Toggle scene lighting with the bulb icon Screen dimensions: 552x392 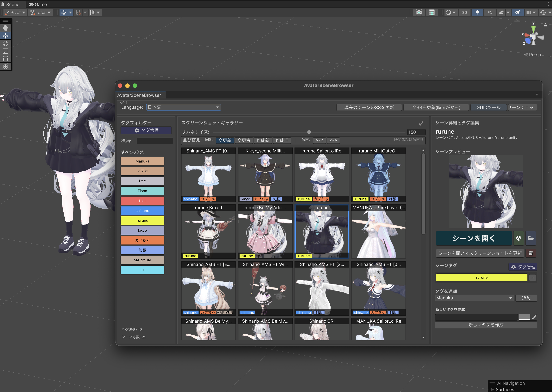(477, 12)
